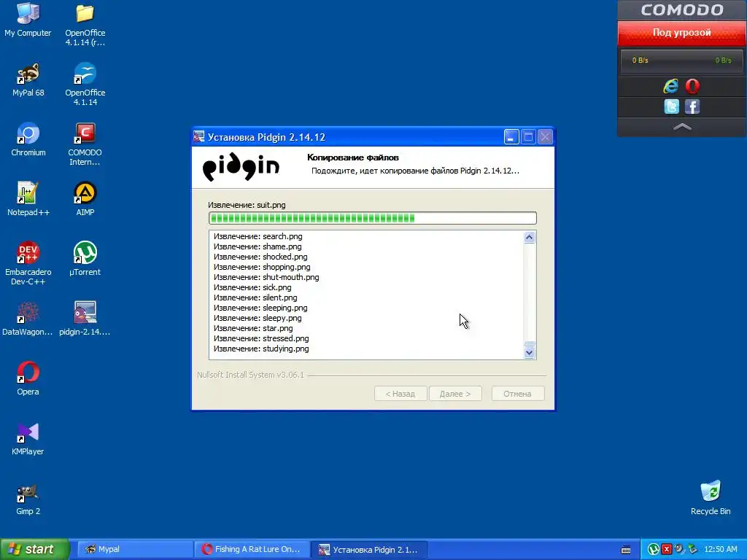Click the installer title bar icon

(x=199, y=137)
